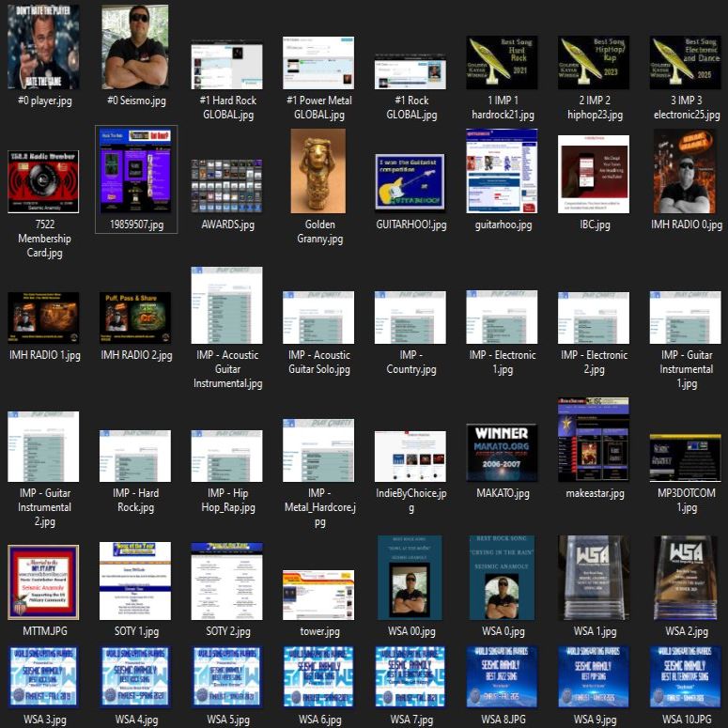Select the 7522 Membership Card.jpg thumbnail
728x728 pixels.
point(43,181)
